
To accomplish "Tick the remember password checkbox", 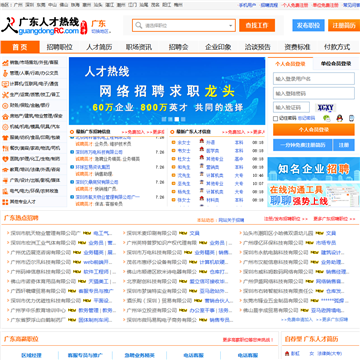I will tap(275, 119).
